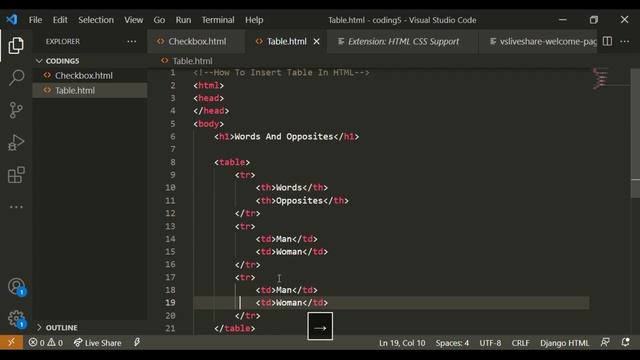
Task: Open the feedback icon in status bar
Action: click(x=605, y=342)
